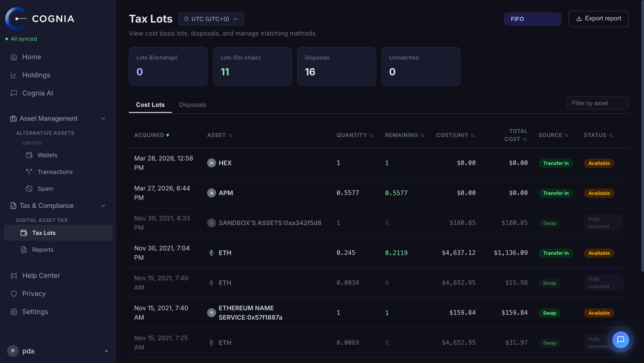Image resolution: width=644 pixels, height=363 pixels.
Task: Sort by Acquired column
Action: [x=152, y=135]
